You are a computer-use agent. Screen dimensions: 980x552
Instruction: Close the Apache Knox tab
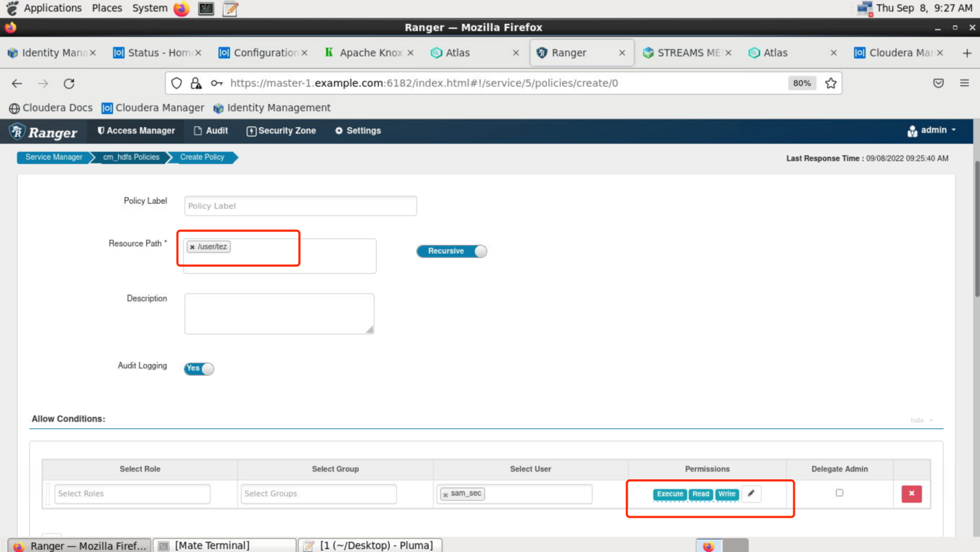[410, 53]
